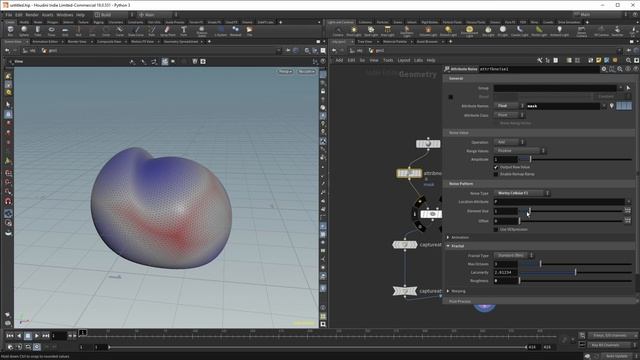
Task: Click the Play button on the playbar
Action: pyautogui.click(x=37, y=336)
